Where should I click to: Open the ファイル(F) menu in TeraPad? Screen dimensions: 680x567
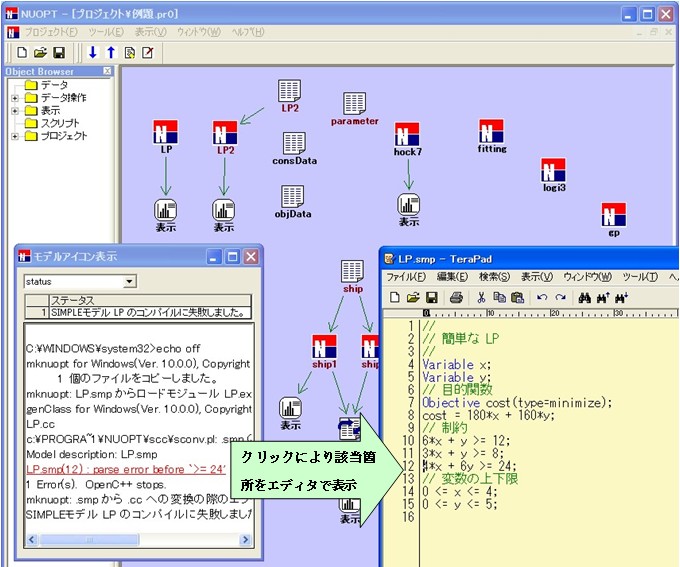[x=406, y=277]
